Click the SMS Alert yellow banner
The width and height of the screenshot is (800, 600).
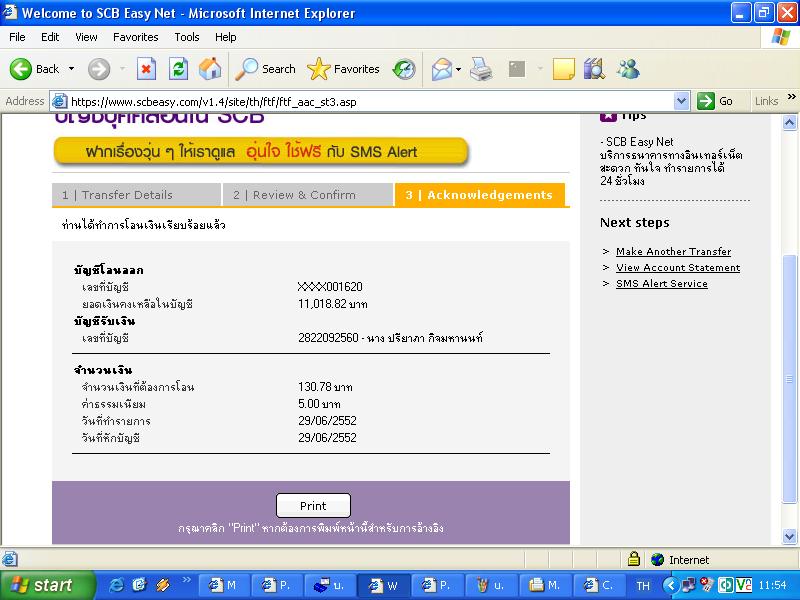pos(261,152)
